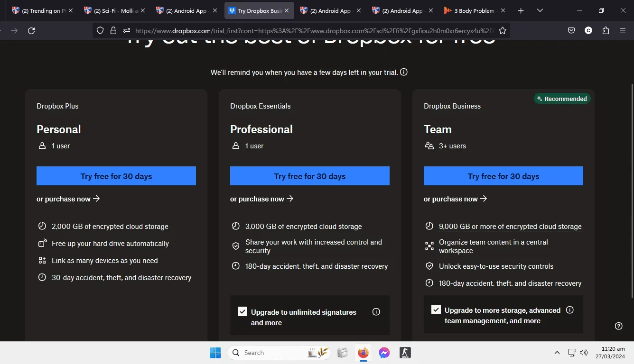Open site permissions icon in address bar
Screen dimensions: 634x364
point(127,31)
